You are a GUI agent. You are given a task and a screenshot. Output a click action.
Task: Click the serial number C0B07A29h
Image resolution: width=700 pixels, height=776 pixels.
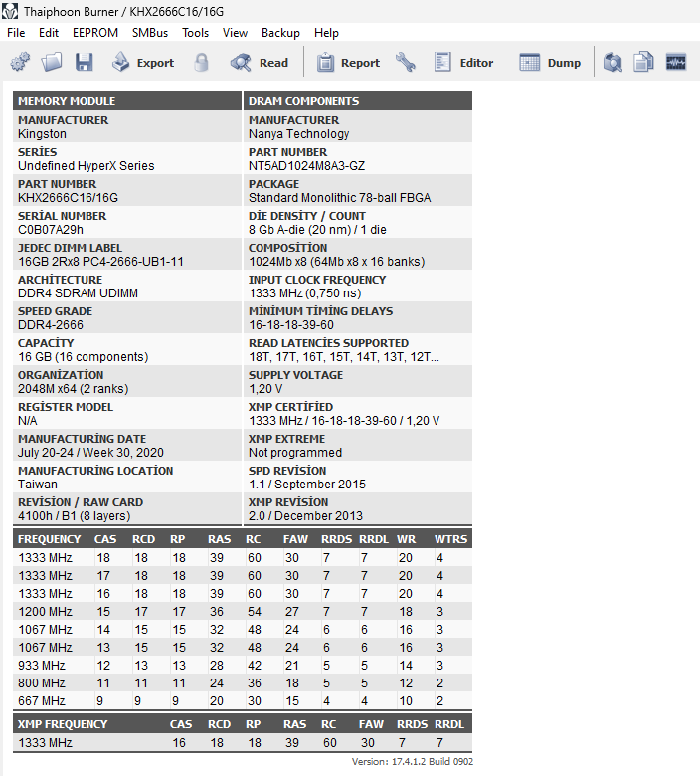coord(51,230)
